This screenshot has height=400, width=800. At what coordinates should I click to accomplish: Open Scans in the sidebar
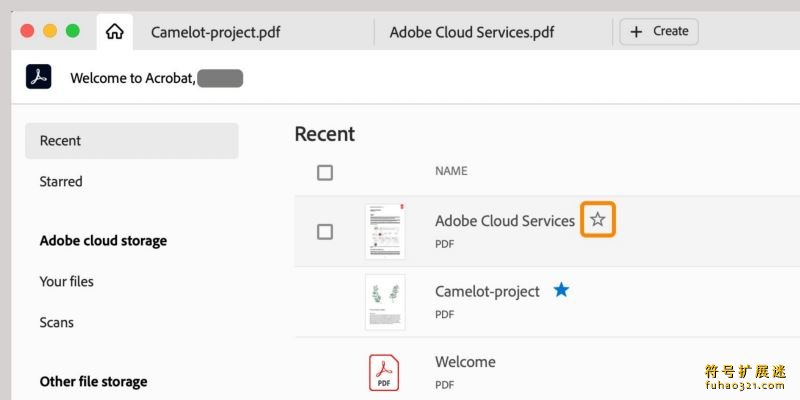57,322
